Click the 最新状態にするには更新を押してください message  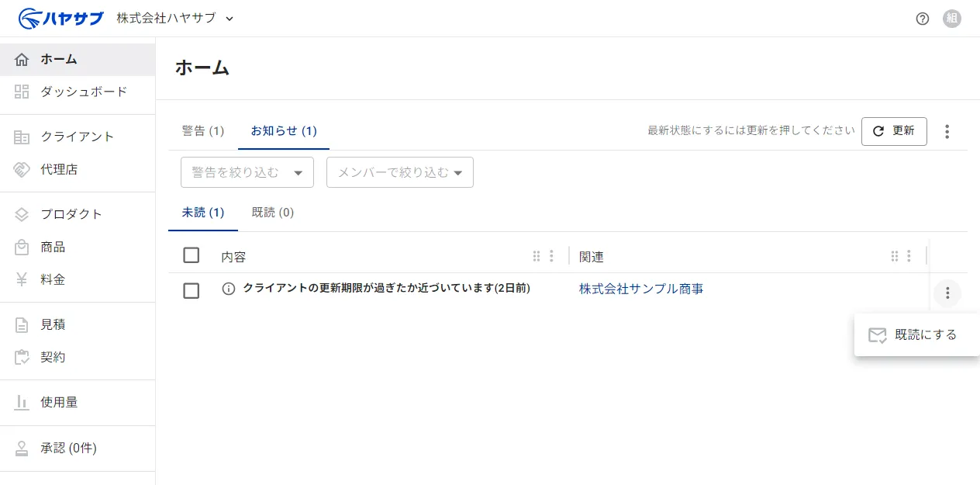tap(751, 131)
